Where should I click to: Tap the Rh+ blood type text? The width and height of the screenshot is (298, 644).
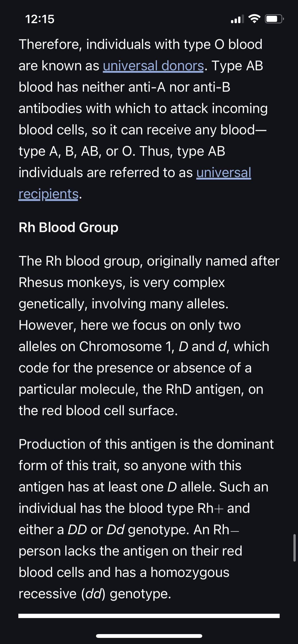click(210, 508)
